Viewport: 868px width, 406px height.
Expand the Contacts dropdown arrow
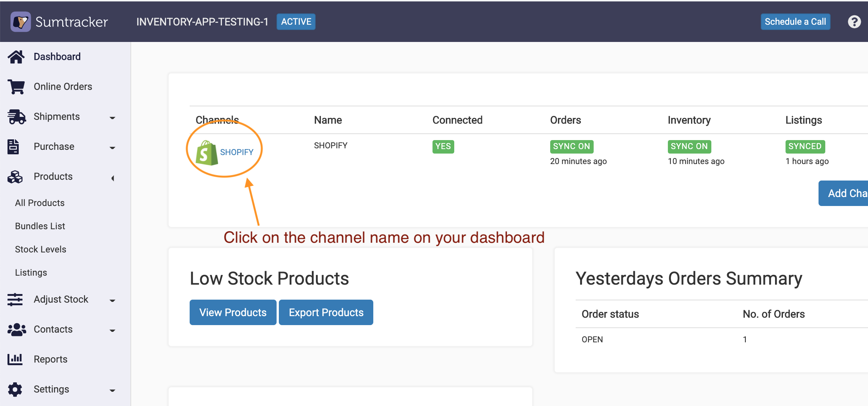(x=112, y=330)
